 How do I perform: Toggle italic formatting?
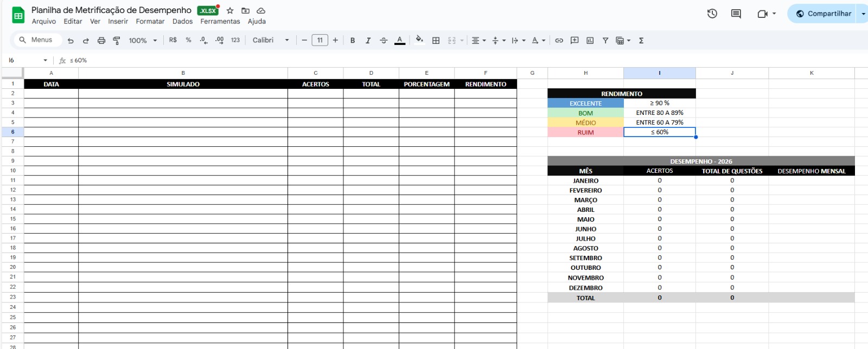tap(368, 41)
